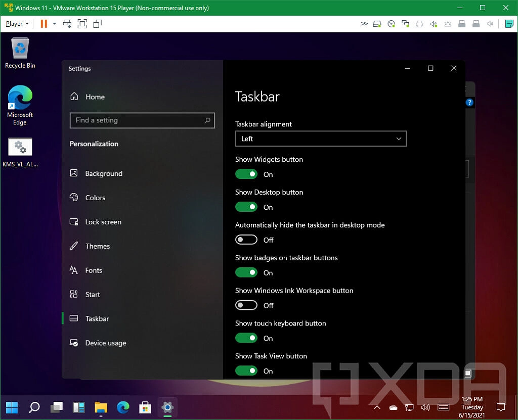Viewport: 518px width, 420px height.
Task: Click the volume speaker tray icon
Action: click(425, 407)
